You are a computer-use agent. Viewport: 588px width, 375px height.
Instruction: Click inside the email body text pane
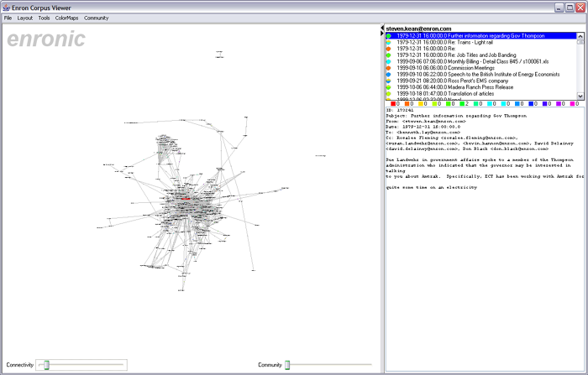[x=485, y=238]
